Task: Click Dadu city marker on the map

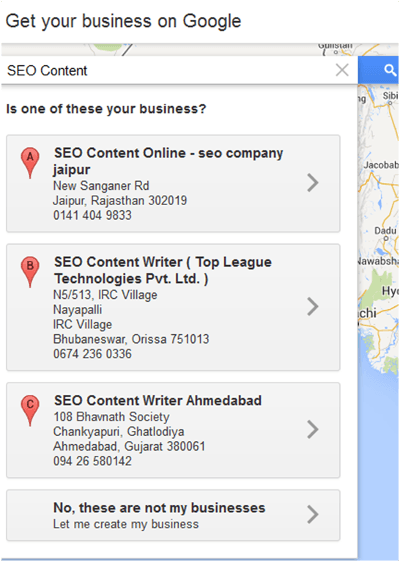Action: tap(386, 238)
